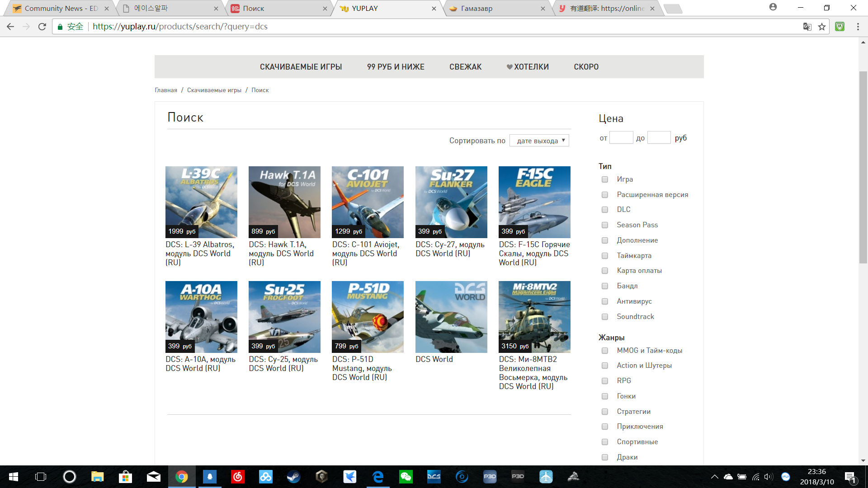Screen dimensions: 868x488
Task: Show hidden system tray icons chevron
Action: (x=714, y=476)
